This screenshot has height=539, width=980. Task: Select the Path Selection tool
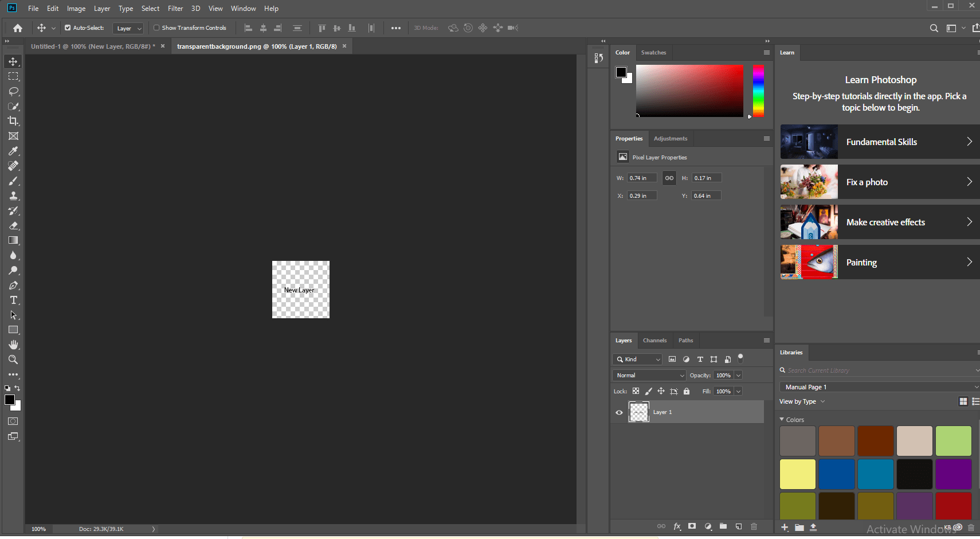13,315
